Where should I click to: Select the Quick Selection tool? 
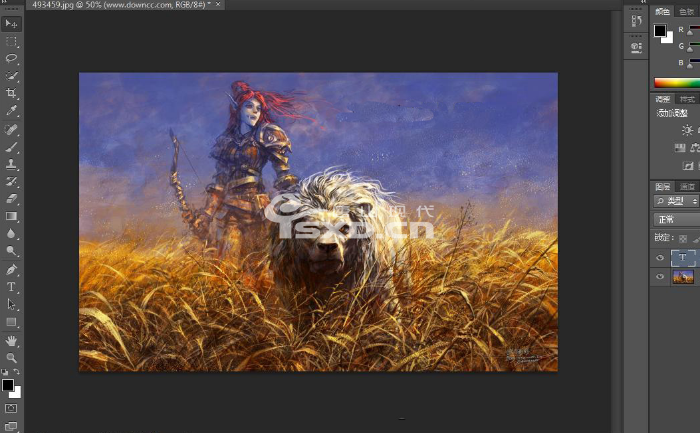(x=11, y=76)
